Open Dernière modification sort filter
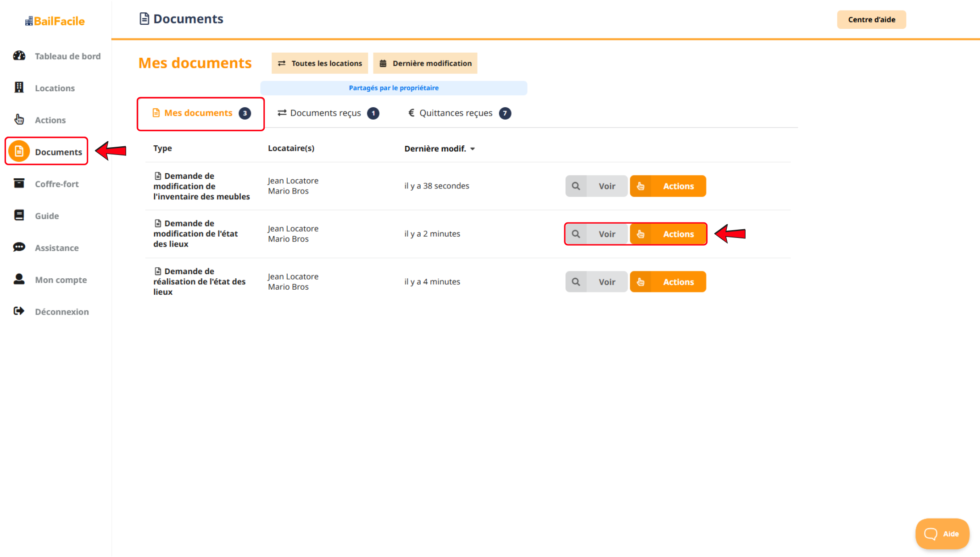The image size is (980, 557). click(x=425, y=63)
